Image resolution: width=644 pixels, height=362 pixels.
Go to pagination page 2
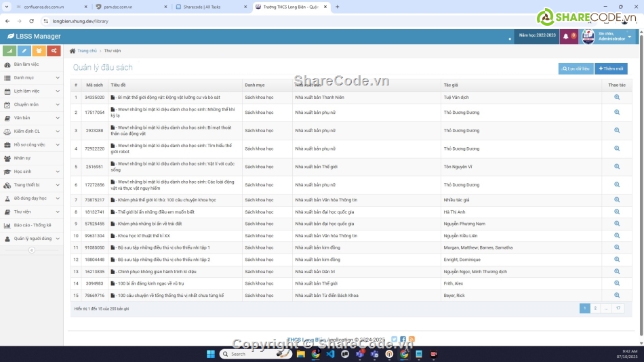click(595, 308)
